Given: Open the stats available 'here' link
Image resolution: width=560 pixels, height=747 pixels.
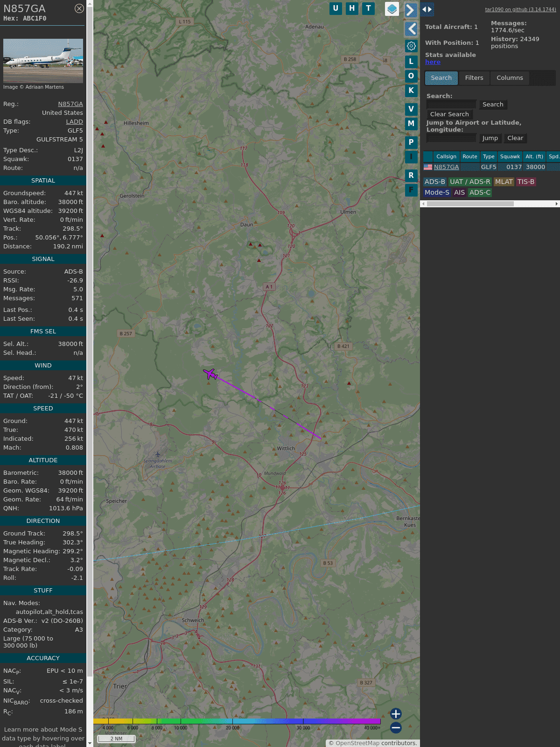Looking at the screenshot, I should 433,62.
